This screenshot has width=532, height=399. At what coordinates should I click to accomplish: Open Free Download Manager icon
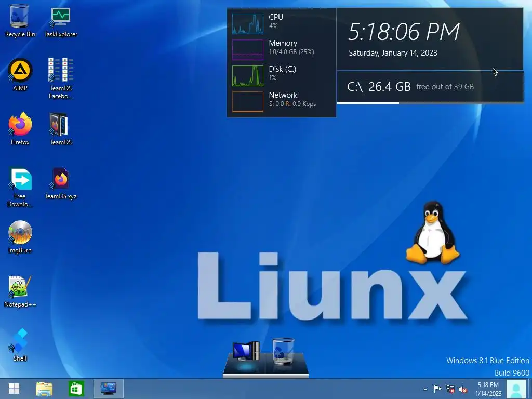coord(20,187)
